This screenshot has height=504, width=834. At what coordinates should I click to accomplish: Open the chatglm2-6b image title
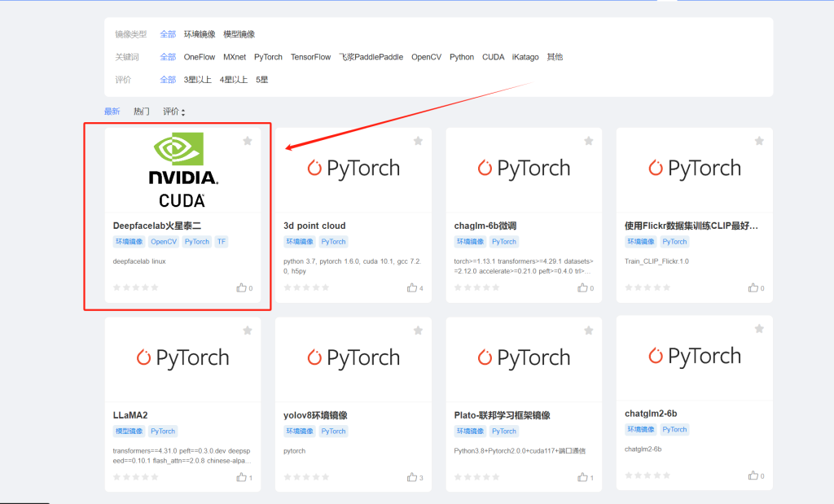(651, 414)
